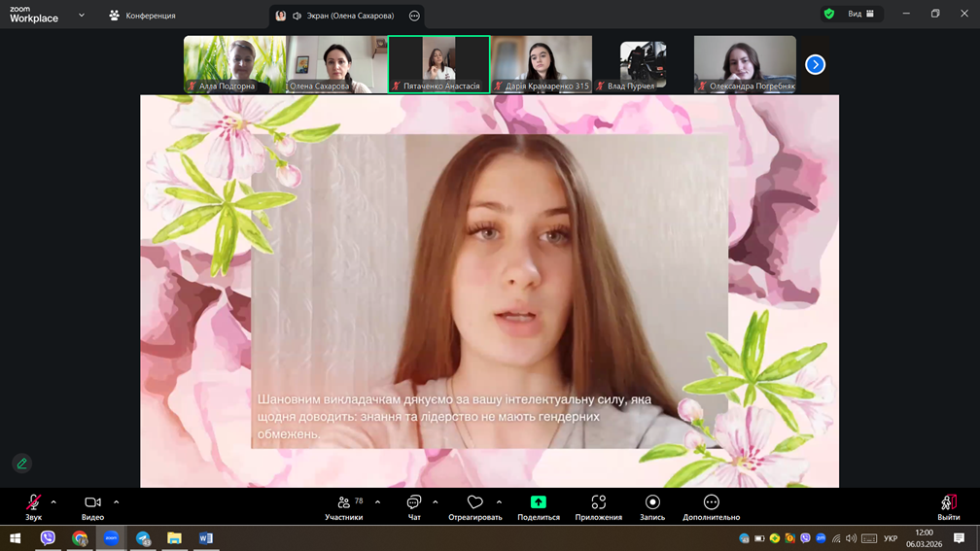Unmute the microphone (Звук) button
980x551 pixels.
click(33, 502)
